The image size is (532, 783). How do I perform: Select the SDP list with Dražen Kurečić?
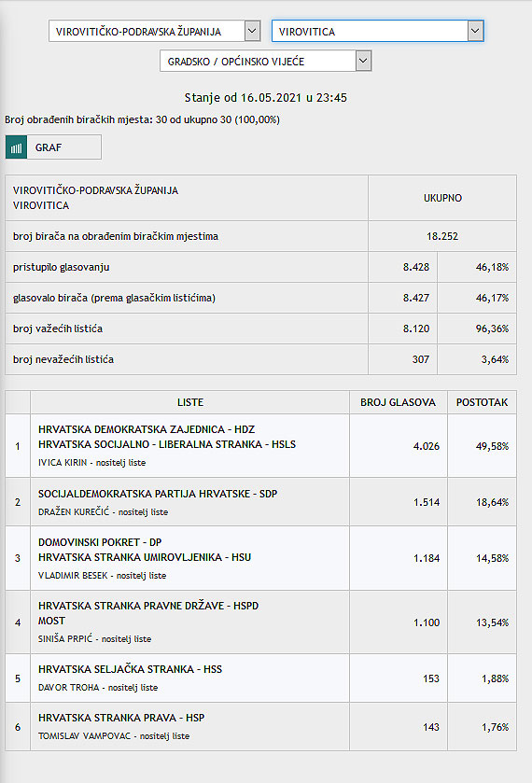[260, 502]
